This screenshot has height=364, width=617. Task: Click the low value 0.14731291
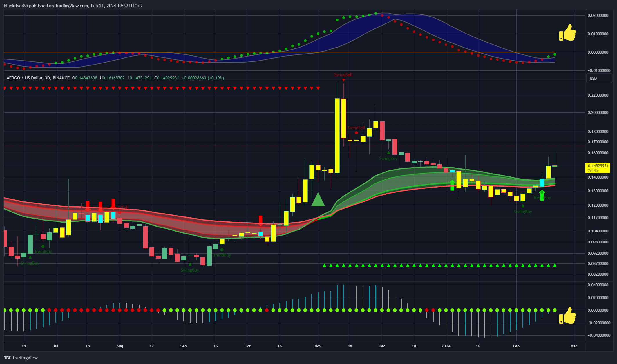[140, 78]
